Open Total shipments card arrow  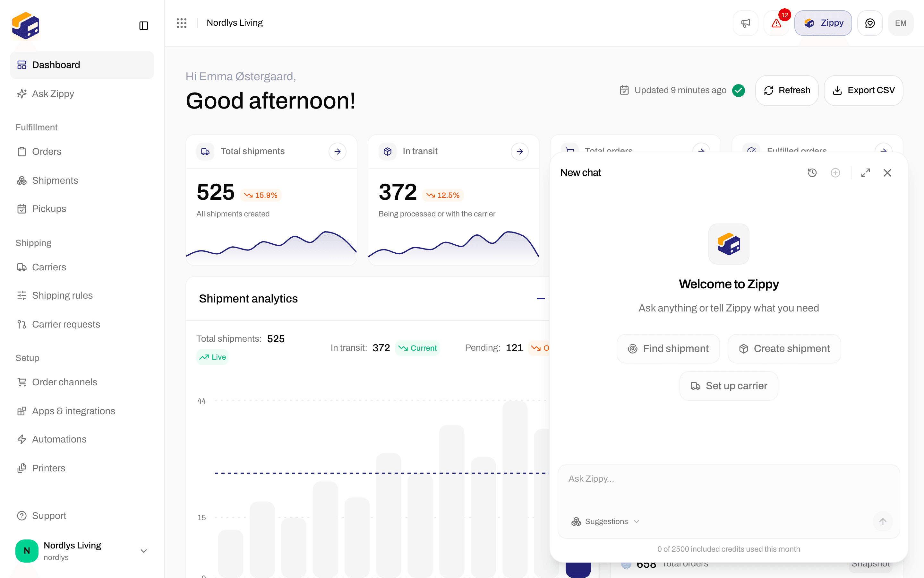tap(338, 152)
